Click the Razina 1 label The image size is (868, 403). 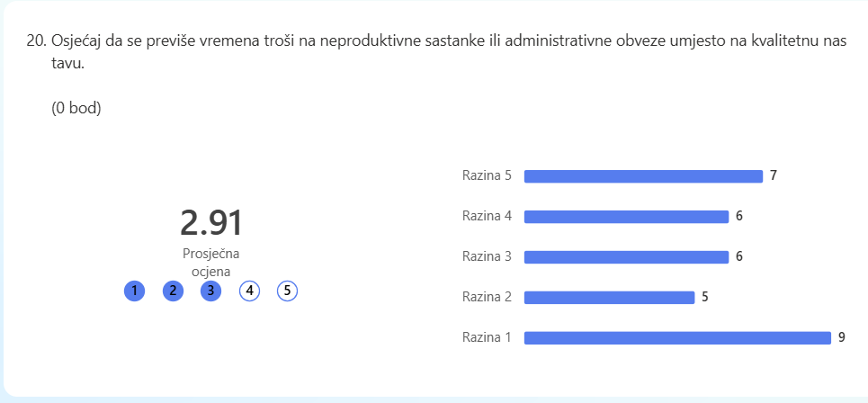tap(487, 337)
